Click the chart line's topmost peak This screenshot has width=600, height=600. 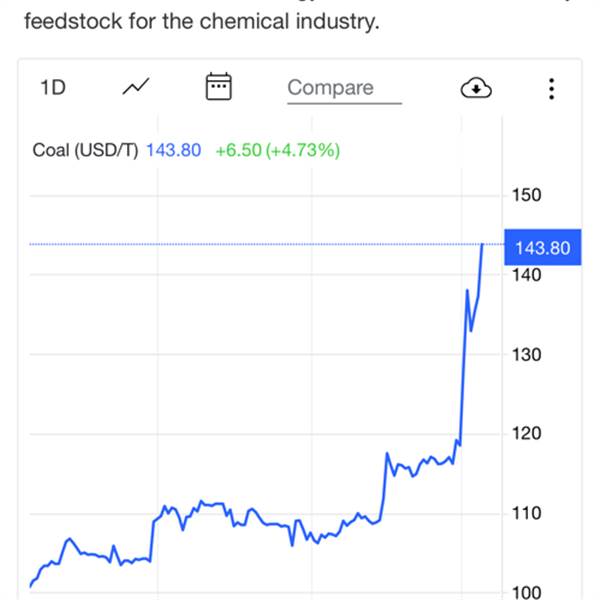483,245
